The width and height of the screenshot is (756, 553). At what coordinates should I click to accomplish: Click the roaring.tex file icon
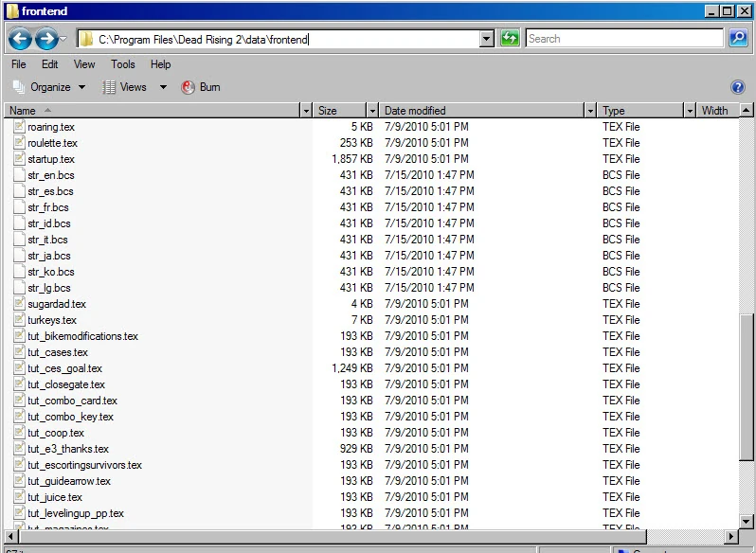[19, 127]
